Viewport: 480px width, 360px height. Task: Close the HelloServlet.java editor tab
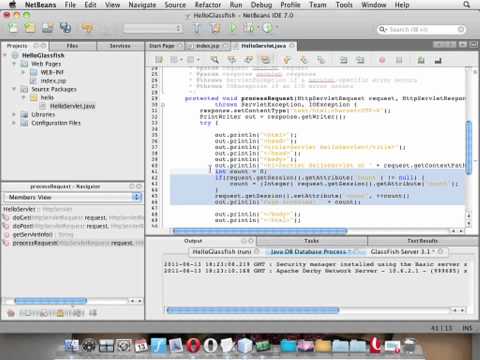(292, 45)
